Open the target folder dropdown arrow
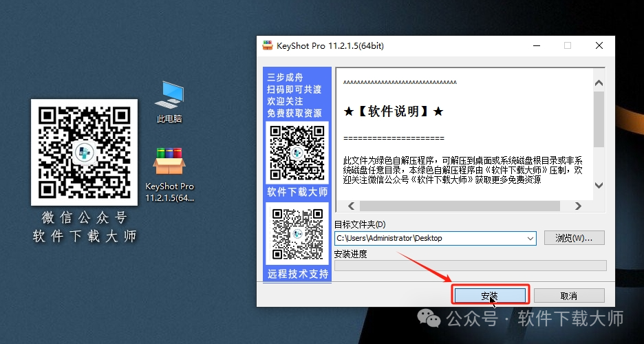This screenshot has height=344, width=644. click(x=530, y=238)
